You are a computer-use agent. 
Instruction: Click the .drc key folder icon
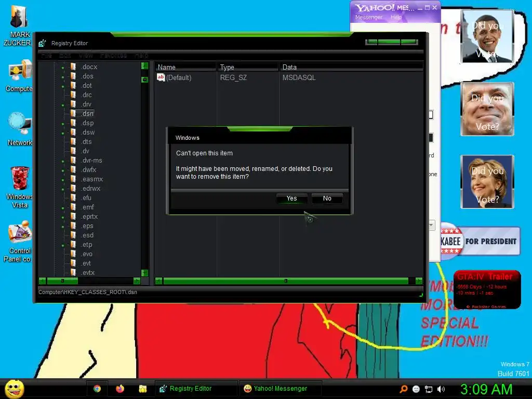pyautogui.click(x=73, y=95)
